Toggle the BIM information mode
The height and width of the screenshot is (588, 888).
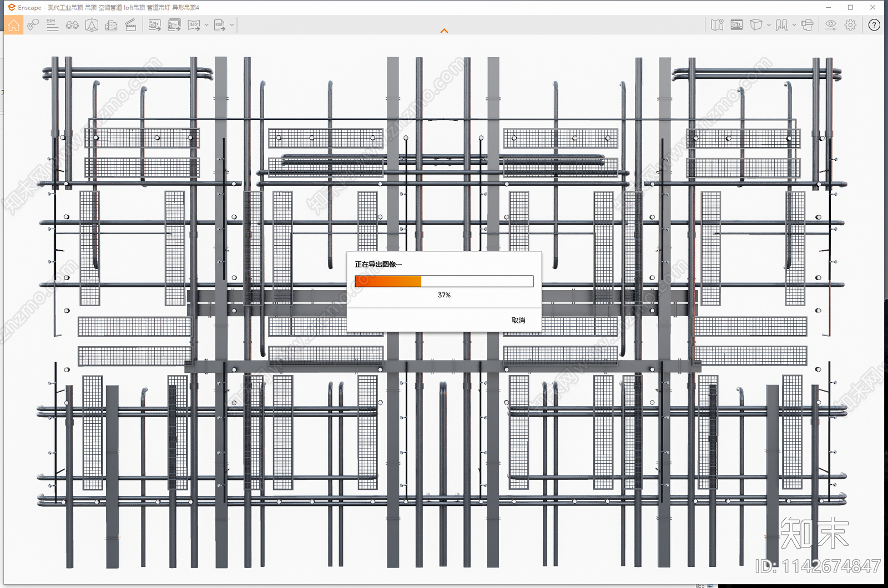coord(52,25)
